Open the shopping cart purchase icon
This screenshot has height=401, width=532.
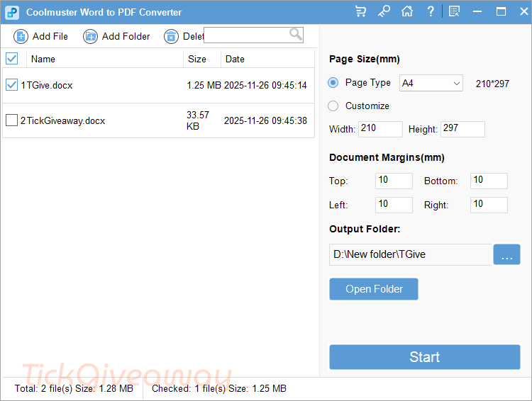coord(360,11)
